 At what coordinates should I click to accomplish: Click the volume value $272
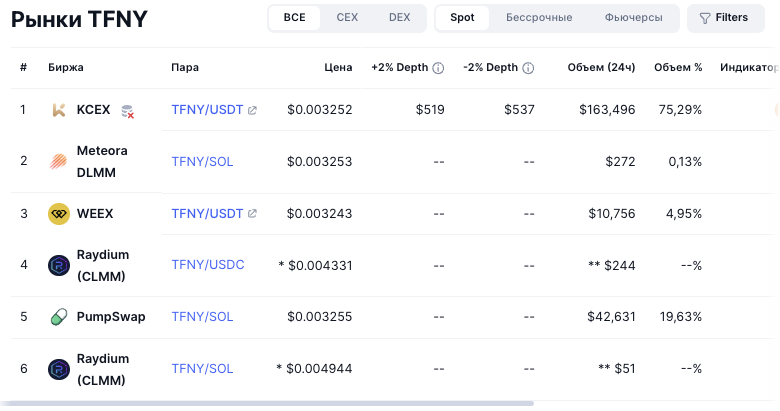620,162
